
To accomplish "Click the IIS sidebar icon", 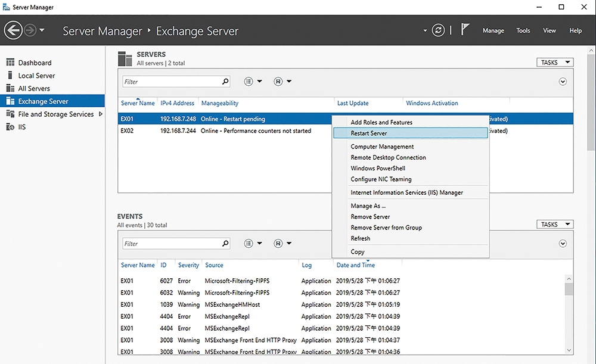I will tap(10, 127).
